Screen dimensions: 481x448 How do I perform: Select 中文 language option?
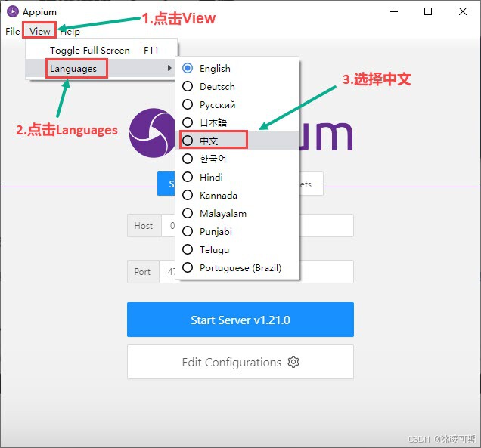tap(237, 141)
